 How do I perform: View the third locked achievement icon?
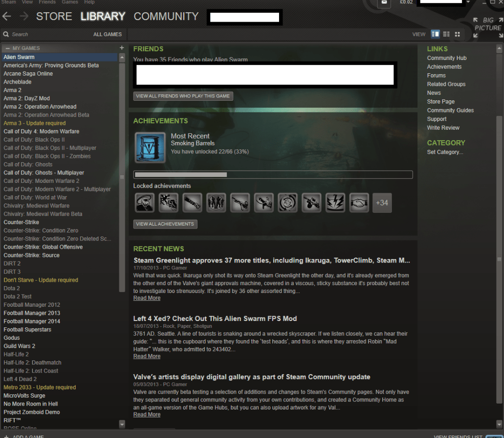tap(192, 203)
